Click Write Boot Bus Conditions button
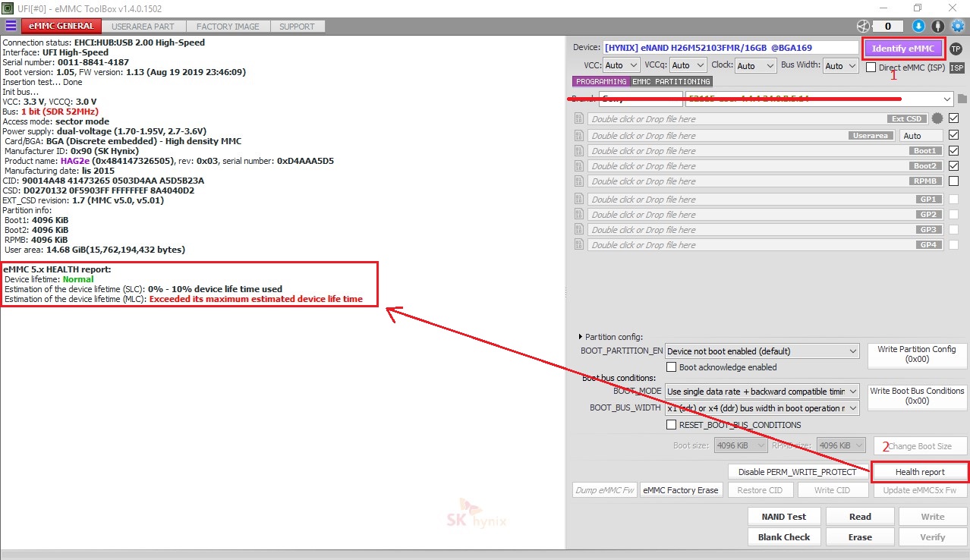The image size is (970, 560). pyautogui.click(x=917, y=396)
